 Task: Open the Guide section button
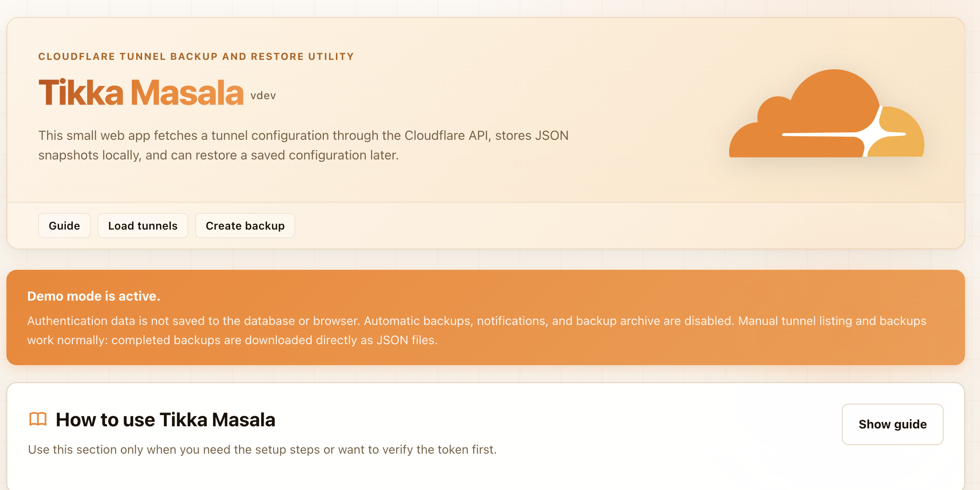(64, 226)
